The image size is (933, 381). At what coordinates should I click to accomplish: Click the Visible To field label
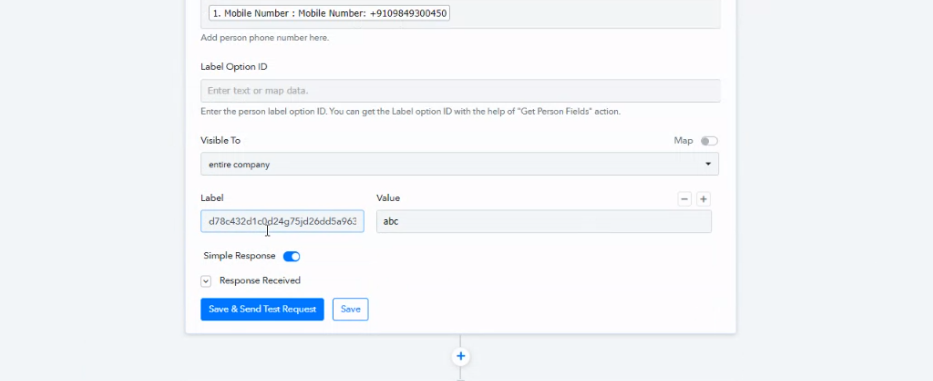pos(220,140)
